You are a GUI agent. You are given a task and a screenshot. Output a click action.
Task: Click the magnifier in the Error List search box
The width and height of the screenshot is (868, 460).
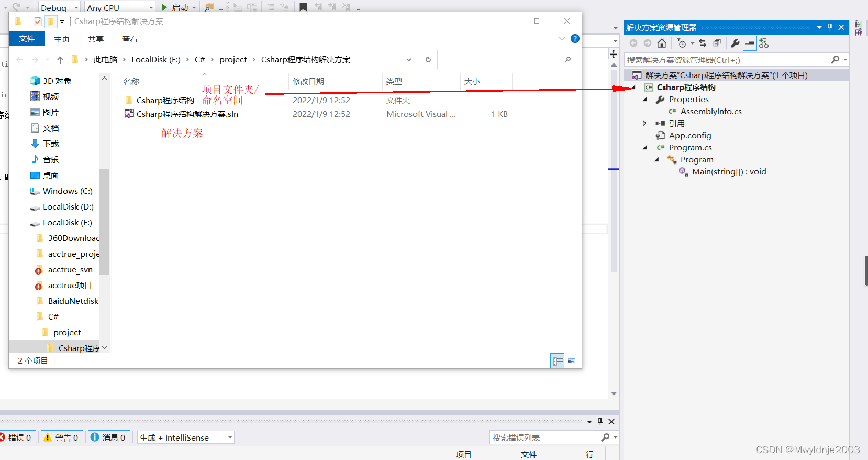coord(605,437)
